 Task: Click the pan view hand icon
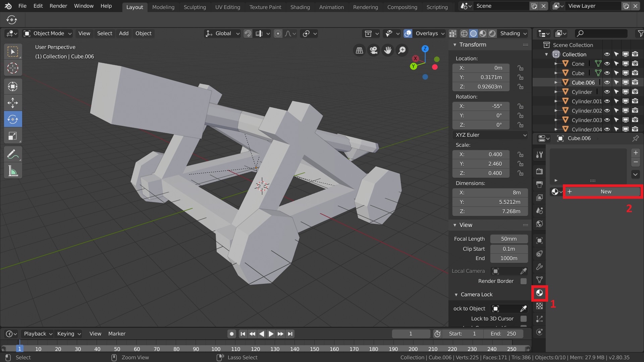point(388,50)
